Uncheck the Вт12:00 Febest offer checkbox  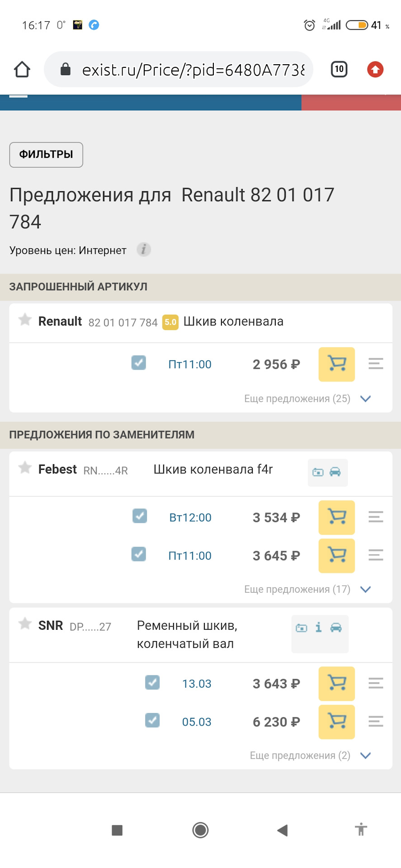pos(140,516)
